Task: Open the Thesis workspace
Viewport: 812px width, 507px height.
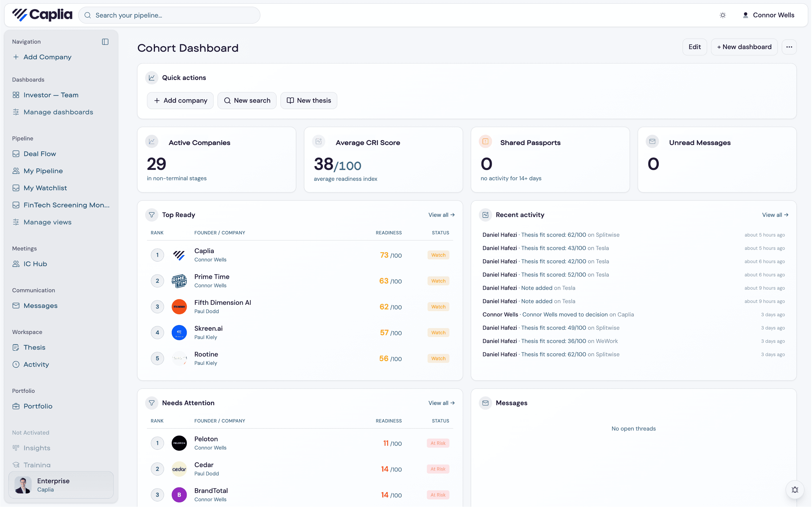Action: click(x=29, y=347)
